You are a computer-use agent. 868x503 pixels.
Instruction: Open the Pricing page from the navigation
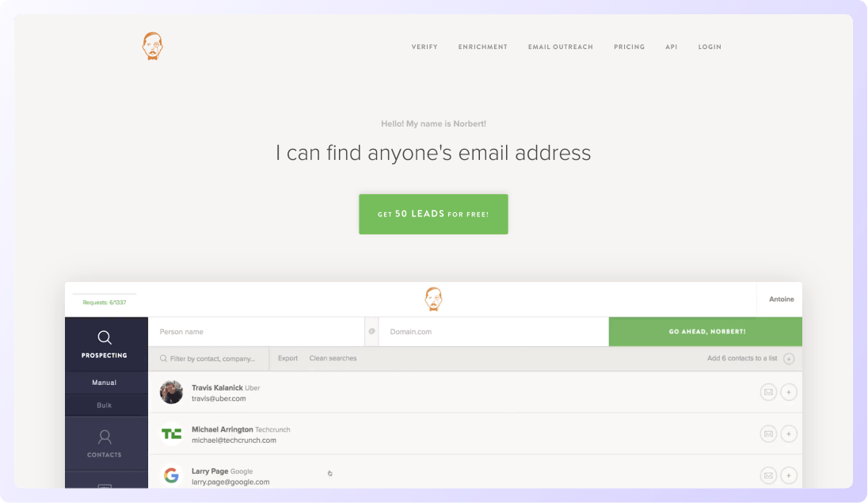[x=629, y=47]
